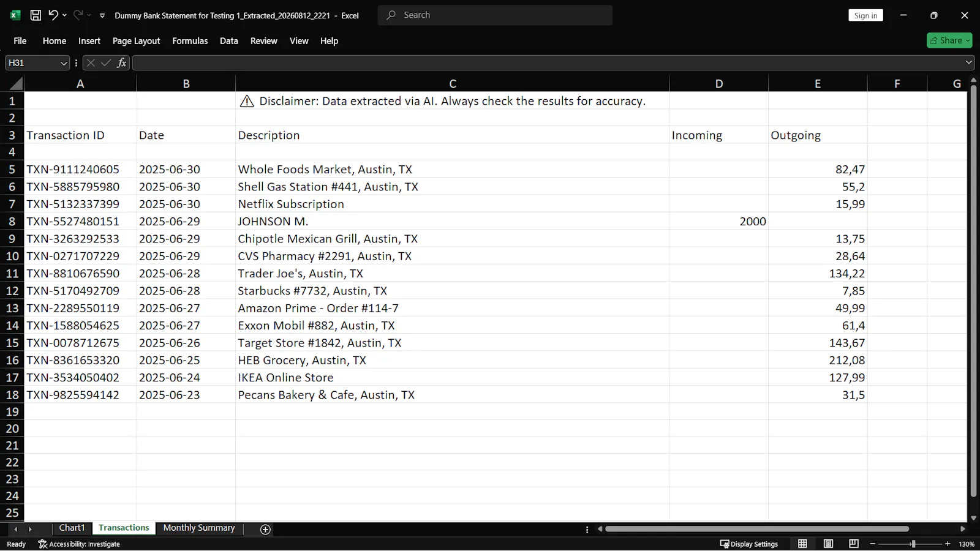The image size is (980, 551).
Task: Click the Select All corner triangle
Action: (16, 84)
